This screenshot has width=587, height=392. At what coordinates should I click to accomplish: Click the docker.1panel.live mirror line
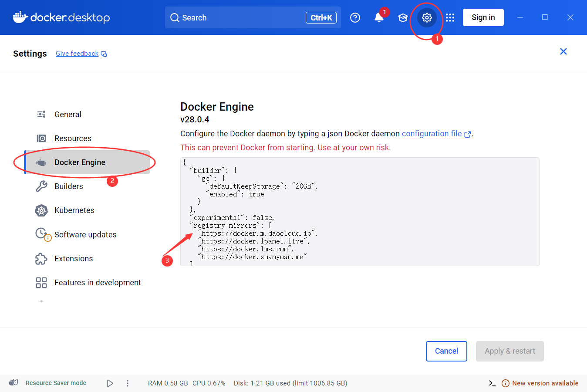click(x=253, y=241)
